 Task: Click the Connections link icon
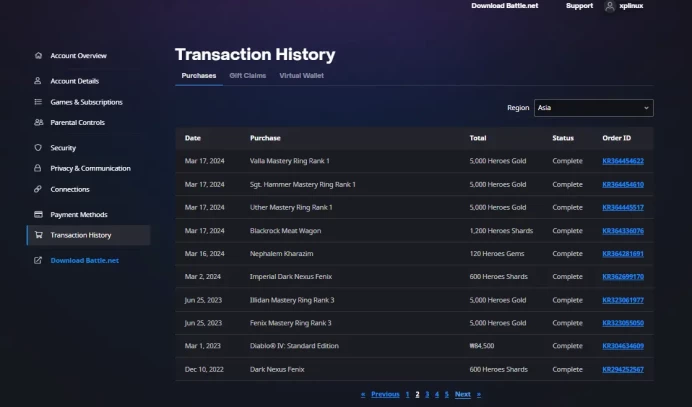[38, 189]
